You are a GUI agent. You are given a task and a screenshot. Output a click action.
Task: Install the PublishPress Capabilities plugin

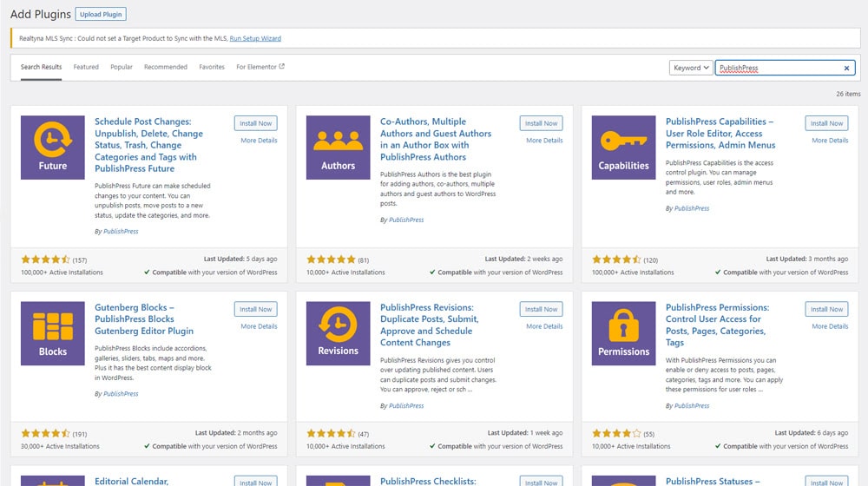click(x=827, y=123)
